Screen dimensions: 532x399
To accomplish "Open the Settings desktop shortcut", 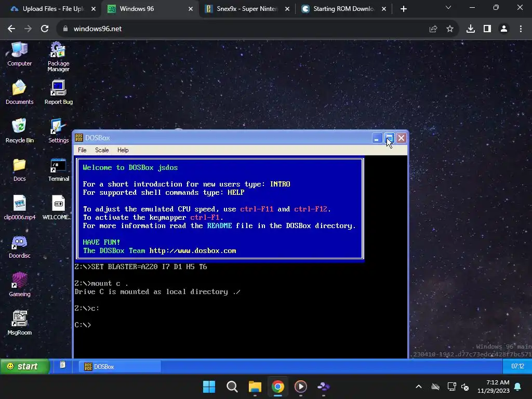I will point(58,130).
